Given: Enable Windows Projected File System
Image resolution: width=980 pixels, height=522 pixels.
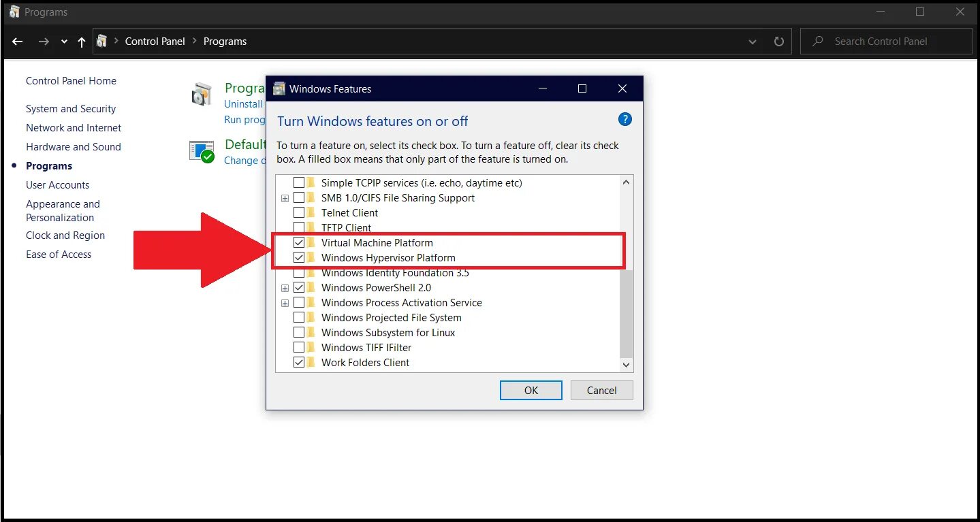Looking at the screenshot, I should pos(299,318).
